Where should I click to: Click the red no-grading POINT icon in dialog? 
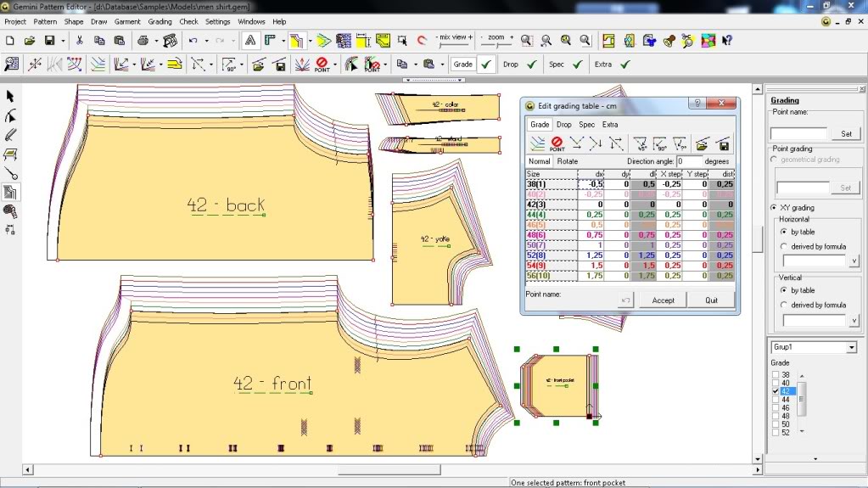coord(557,144)
